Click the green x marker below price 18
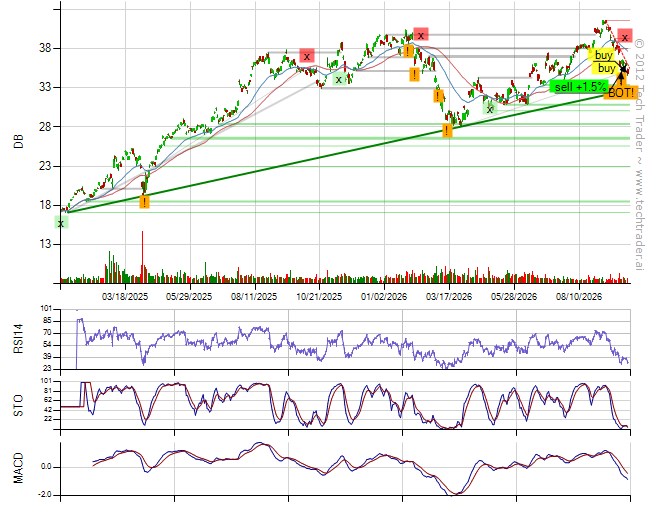Screen dimensions: 657x514 tap(61, 223)
